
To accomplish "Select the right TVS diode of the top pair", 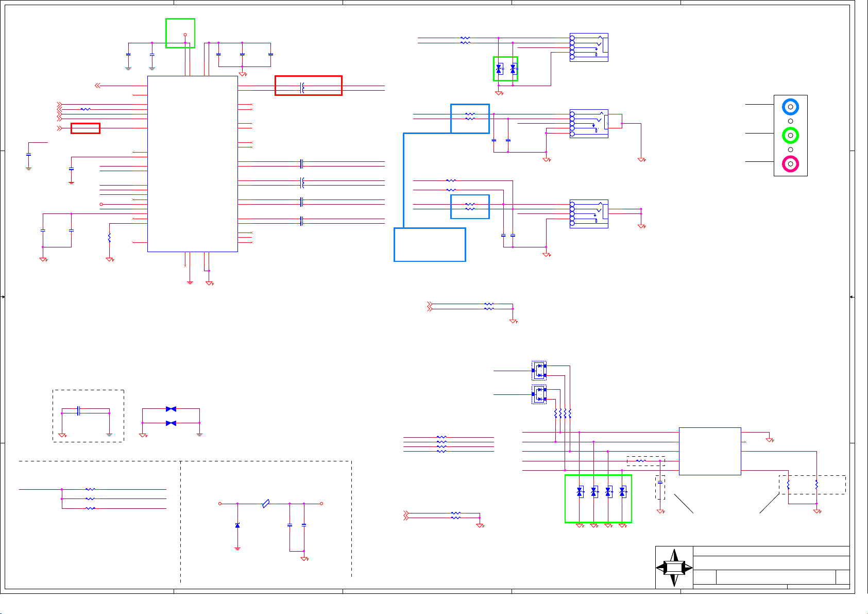I will coord(513,69).
